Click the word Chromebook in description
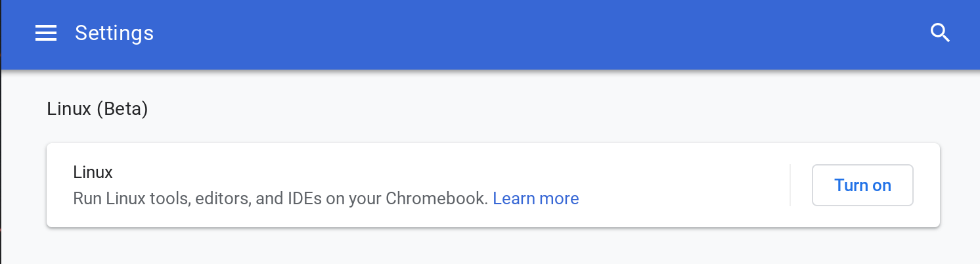 click(x=436, y=198)
